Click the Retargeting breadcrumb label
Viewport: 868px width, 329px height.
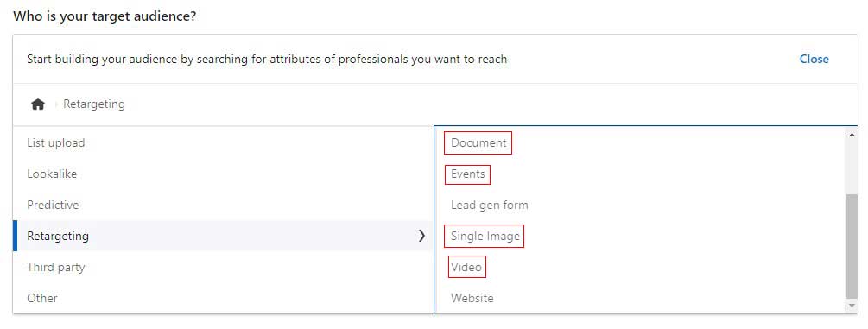click(94, 104)
